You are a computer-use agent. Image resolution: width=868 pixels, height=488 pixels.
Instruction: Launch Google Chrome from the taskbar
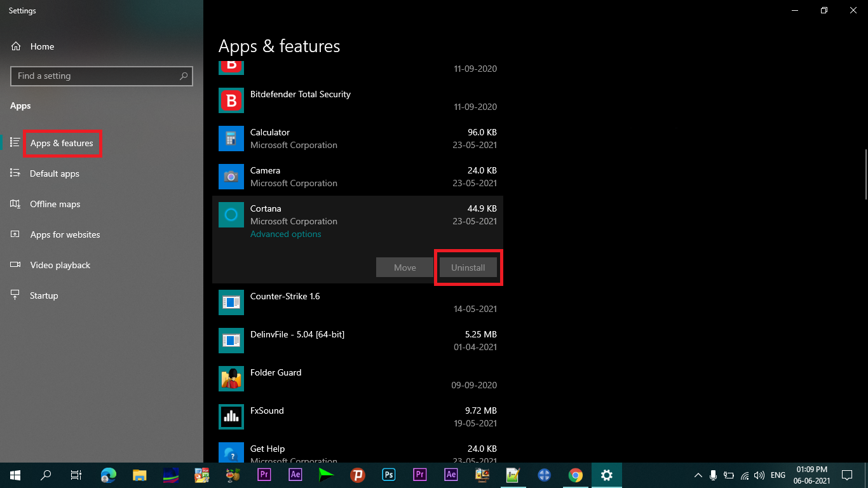pyautogui.click(x=576, y=475)
